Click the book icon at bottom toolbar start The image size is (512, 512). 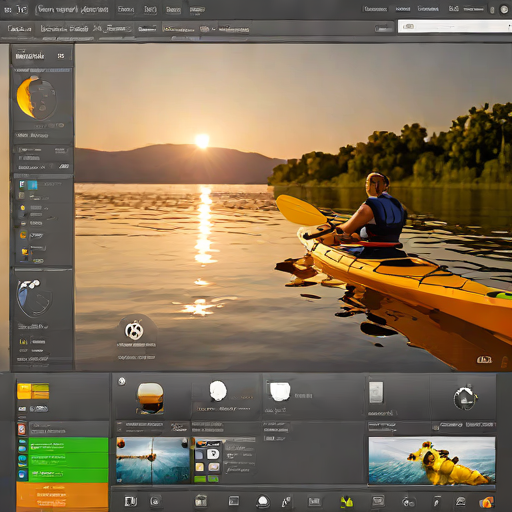click(x=130, y=501)
